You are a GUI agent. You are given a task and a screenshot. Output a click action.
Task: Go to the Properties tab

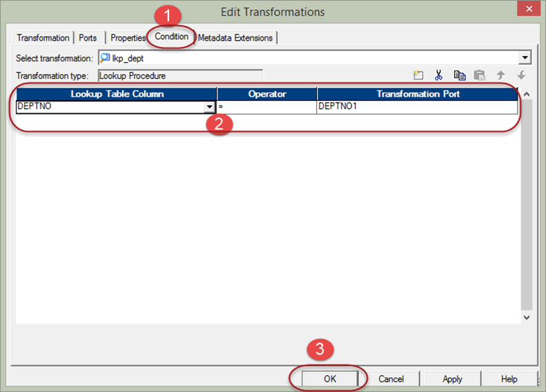click(x=128, y=38)
